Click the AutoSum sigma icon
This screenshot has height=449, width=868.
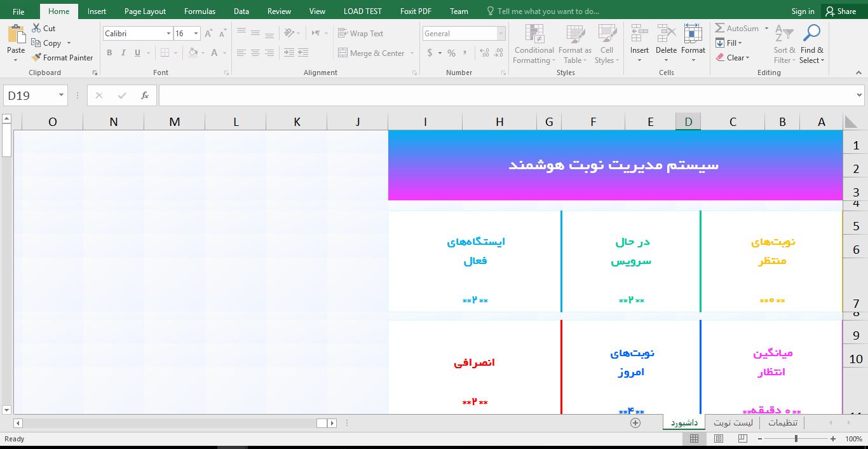click(x=720, y=29)
